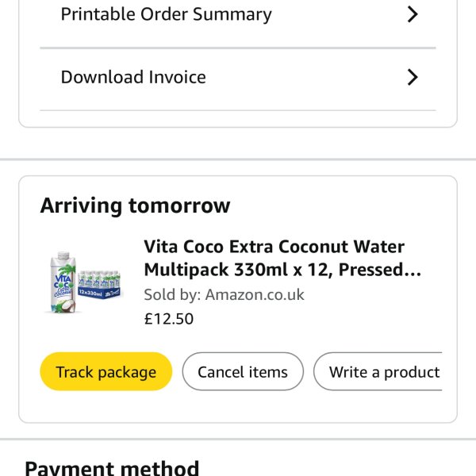The height and width of the screenshot is (476, 476).
Task: Click chevron arrow beside Printable Order Summary
Action: pyautogui.click(x=413, y=14)
